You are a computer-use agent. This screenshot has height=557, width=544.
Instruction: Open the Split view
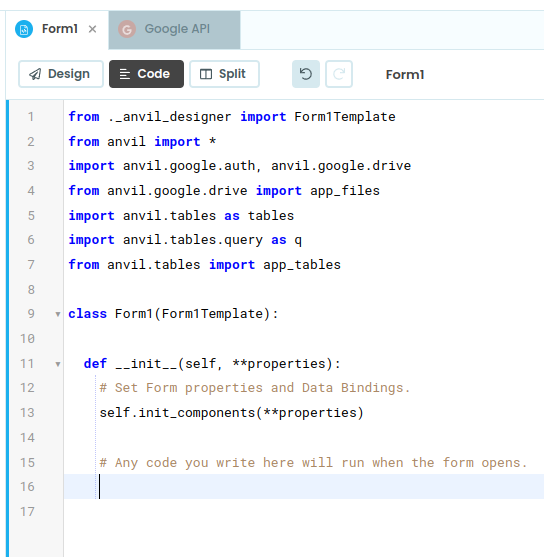coord(224,74)
